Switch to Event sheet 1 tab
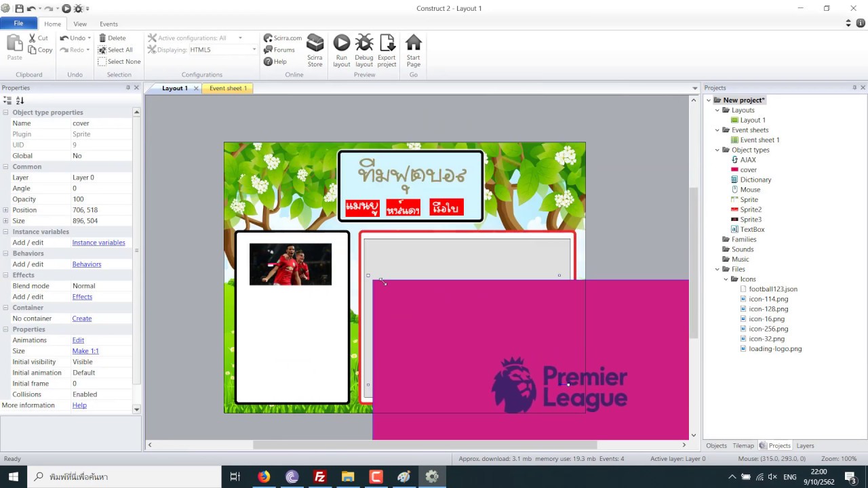The image size is (868, 488). point(228,88)
